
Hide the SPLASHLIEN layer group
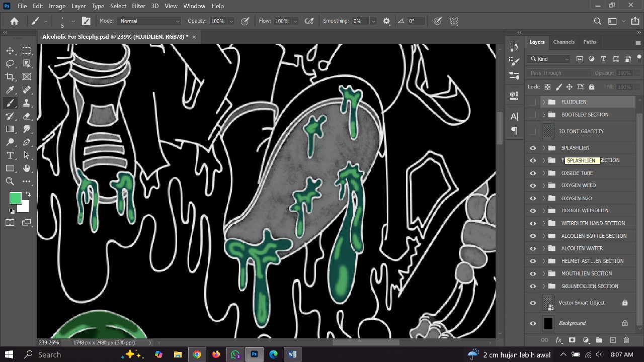[533, 147]
